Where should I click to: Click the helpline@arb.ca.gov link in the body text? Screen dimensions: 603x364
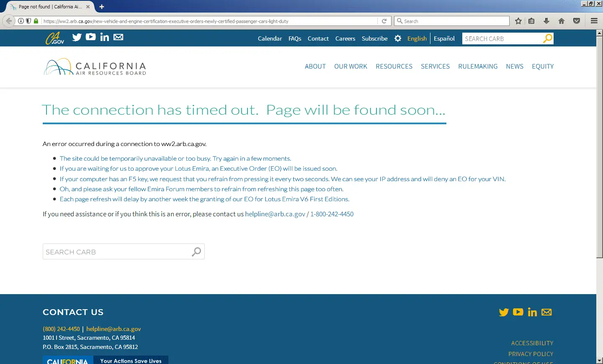tap(275, 214)
